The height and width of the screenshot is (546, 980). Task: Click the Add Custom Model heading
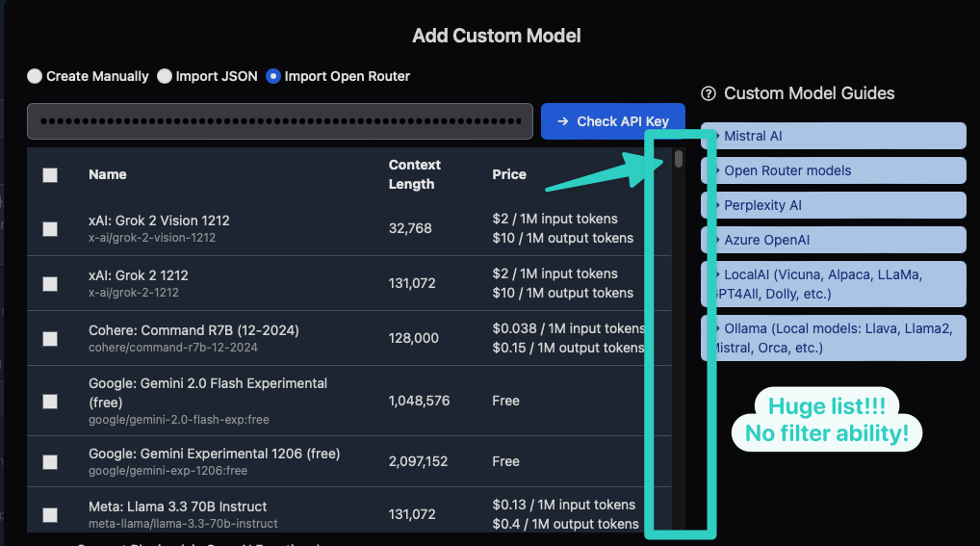(496, 36)
